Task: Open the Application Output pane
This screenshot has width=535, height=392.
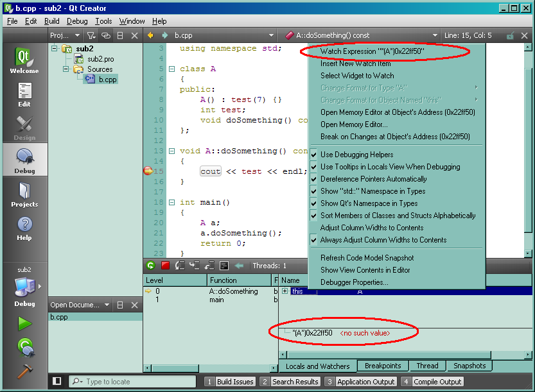Action: pos(360,382)
